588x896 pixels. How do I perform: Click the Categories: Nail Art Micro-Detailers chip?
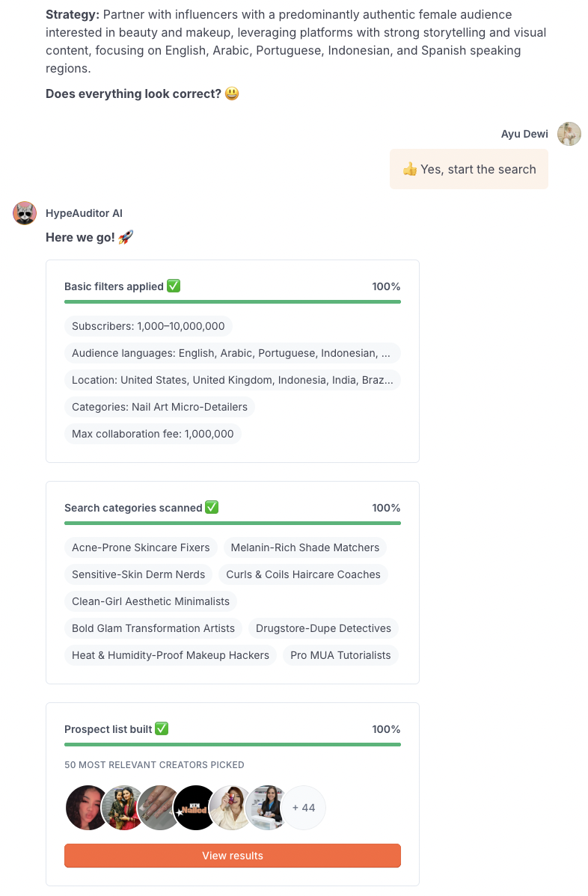pos(159,407)
